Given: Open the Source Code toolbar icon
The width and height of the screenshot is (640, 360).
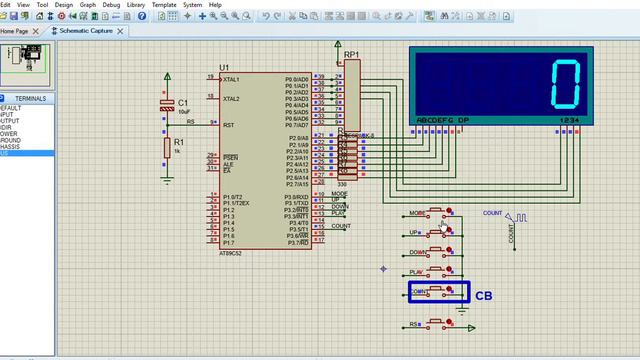Looking at the screenshot, I should pyautogui.click(x=116, y=16).
